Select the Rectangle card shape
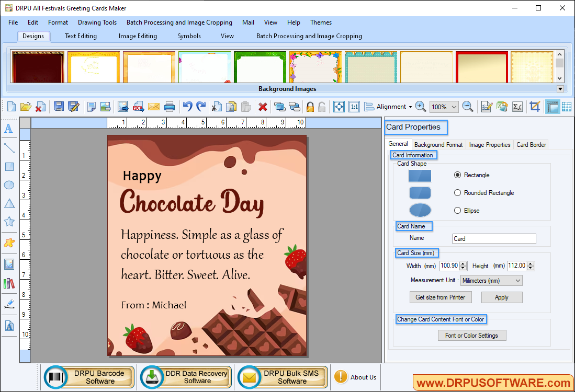 [x=457, y=175]
